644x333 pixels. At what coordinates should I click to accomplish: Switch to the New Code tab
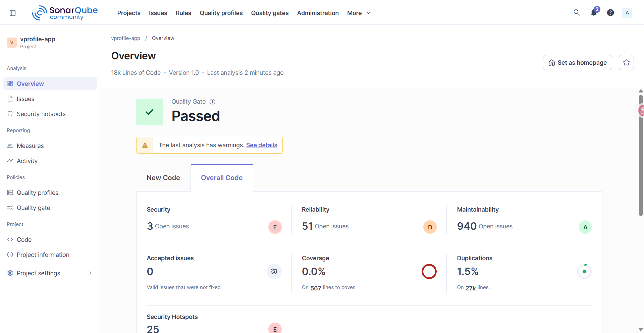coord(163,178)
